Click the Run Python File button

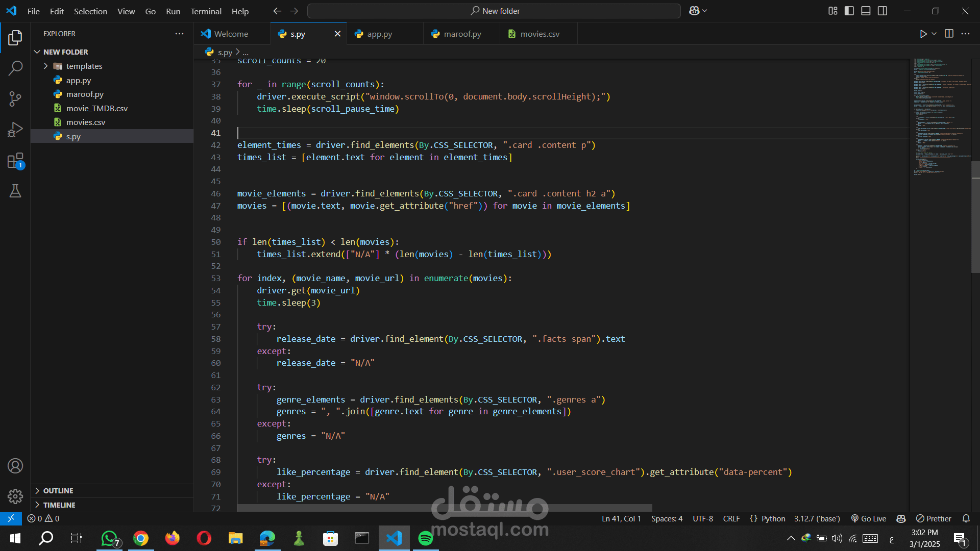pos(923,34)
